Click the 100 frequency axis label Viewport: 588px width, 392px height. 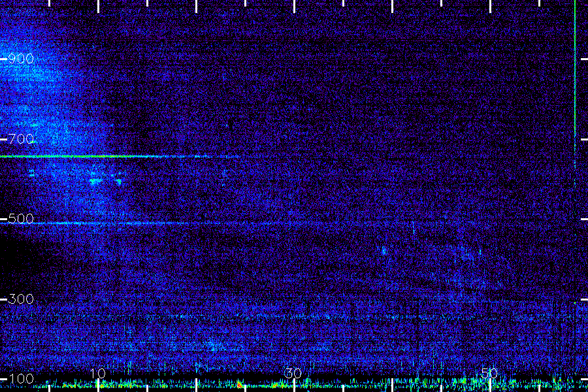pyautogui.click(x=21, y=378)
